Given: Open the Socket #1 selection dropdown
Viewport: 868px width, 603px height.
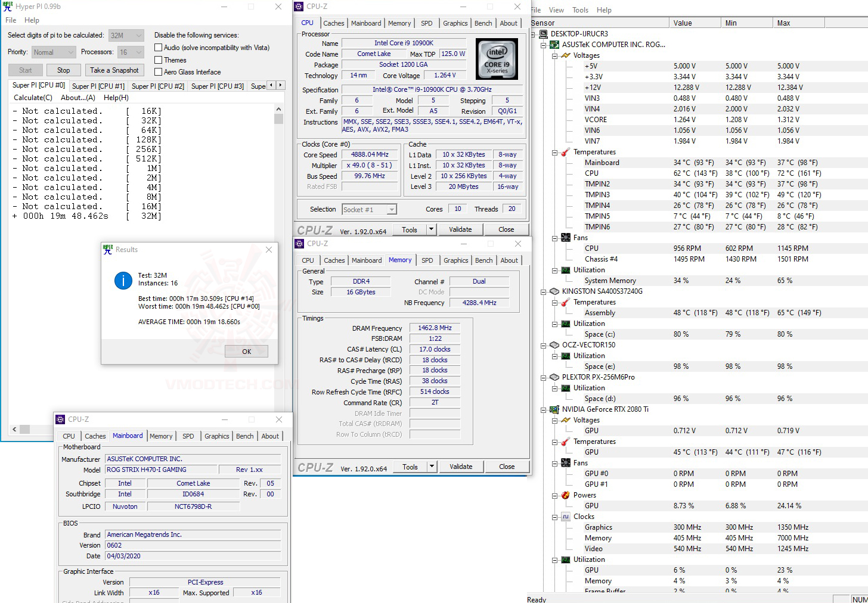Looking at the screenshot, I should [x=390, y=209].
